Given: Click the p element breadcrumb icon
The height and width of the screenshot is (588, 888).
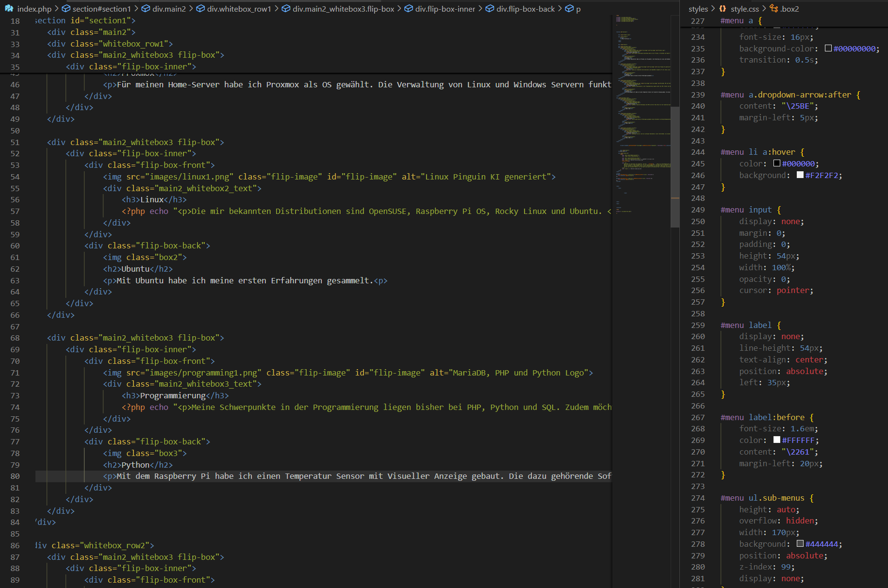Looking at the screenshot, I should 570,9.
